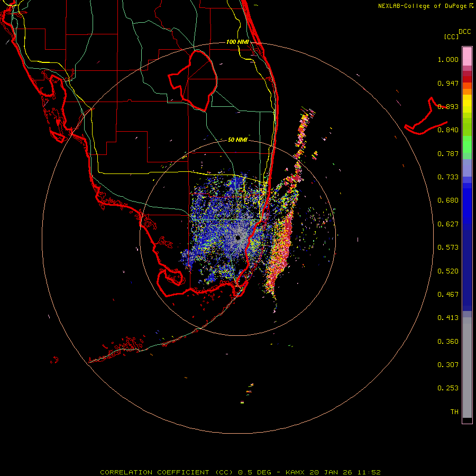Select the 1.000 legend value
Screen dimensions: 476x476
coord(448,59)
